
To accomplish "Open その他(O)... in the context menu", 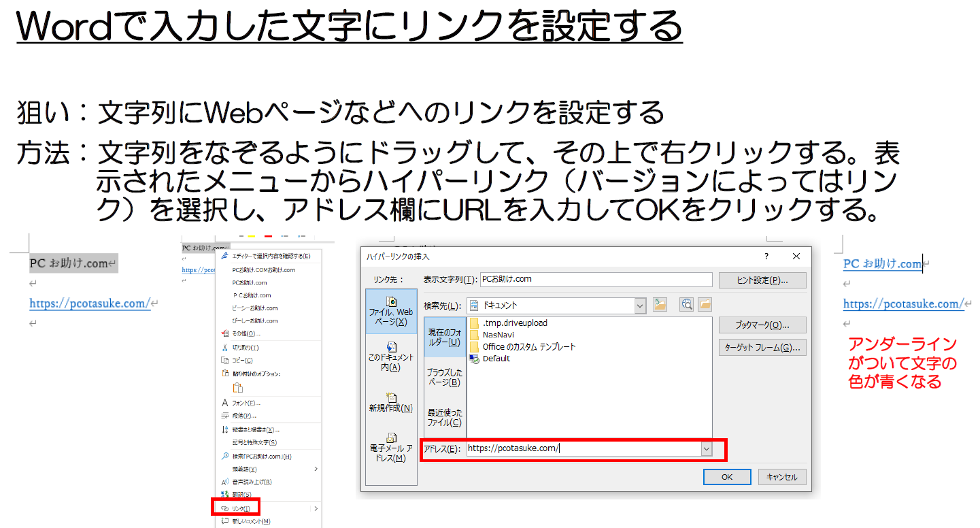I will (x=246, y=333).
